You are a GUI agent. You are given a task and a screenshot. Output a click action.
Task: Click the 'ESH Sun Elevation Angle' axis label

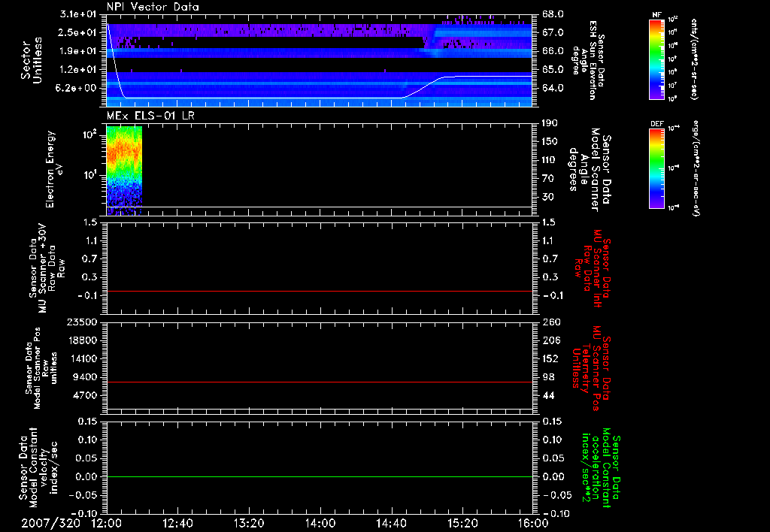pos(588,60)
